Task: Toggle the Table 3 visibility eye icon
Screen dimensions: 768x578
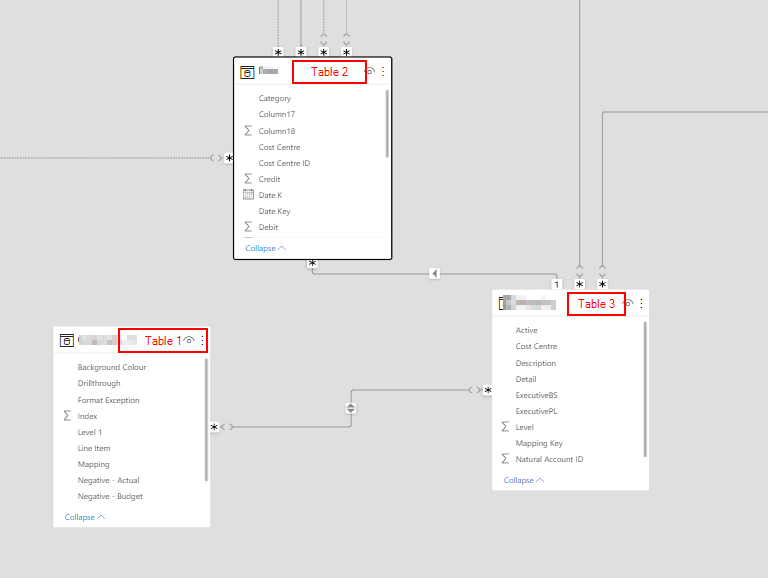Action: 628,303
